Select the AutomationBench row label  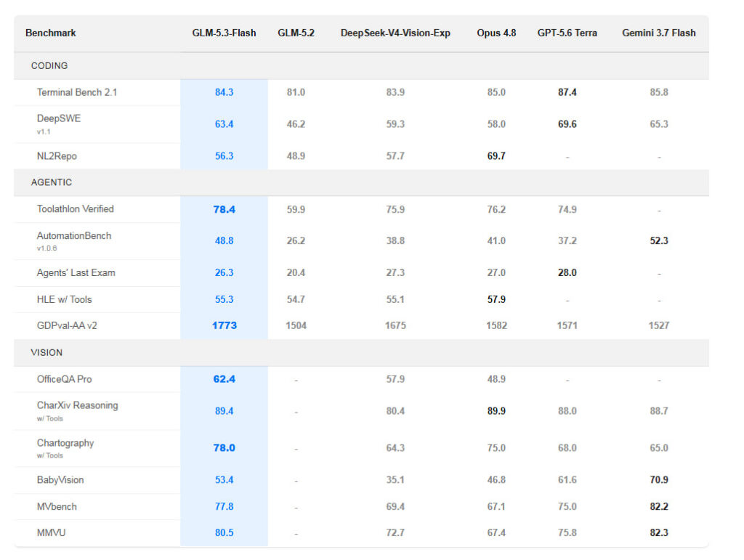(x=74, y=235)
